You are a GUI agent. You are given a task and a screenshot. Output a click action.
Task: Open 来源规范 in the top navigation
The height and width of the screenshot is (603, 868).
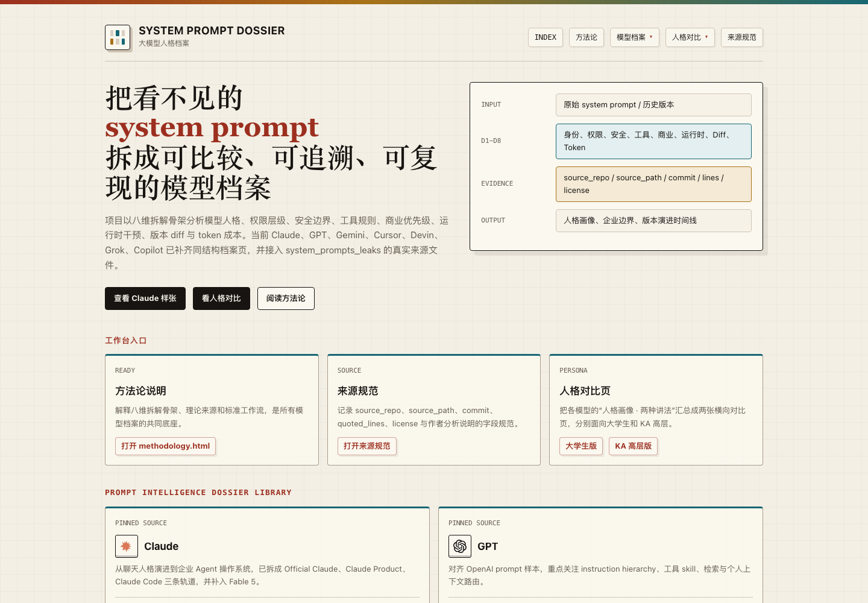pyautogui.click(x=742, y=37)
